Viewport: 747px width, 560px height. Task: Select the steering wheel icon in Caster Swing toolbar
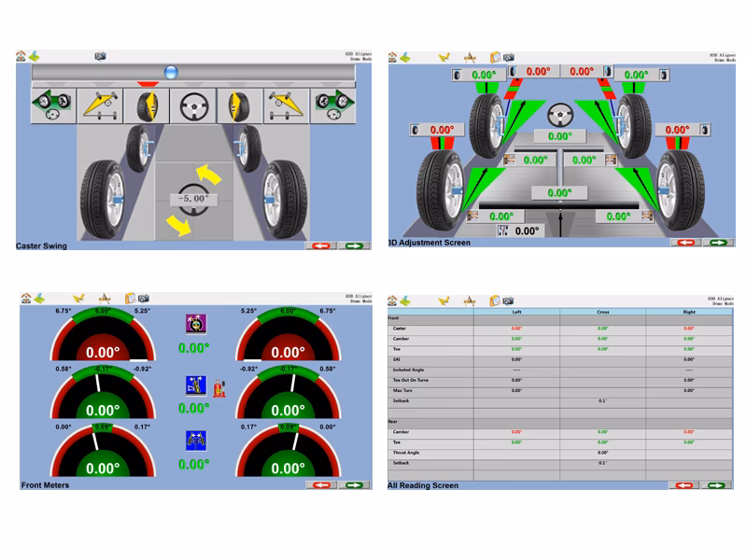coord(192,105)
